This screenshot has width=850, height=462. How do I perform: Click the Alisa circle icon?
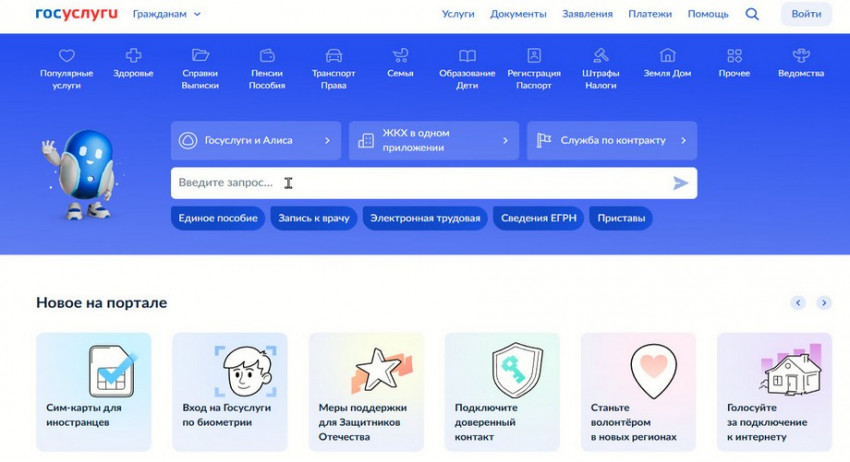point(188,140)
